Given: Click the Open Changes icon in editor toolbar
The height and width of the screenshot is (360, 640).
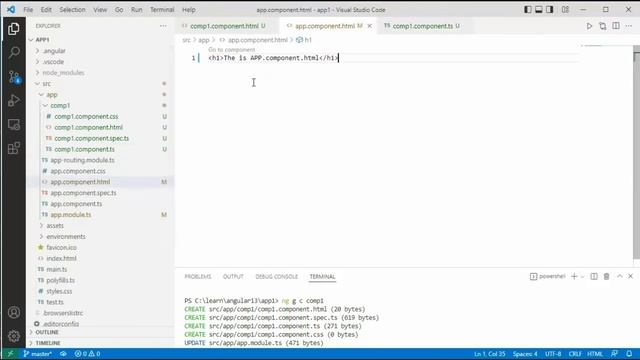Looking at the screenshot, I should [x=602, y=26].
